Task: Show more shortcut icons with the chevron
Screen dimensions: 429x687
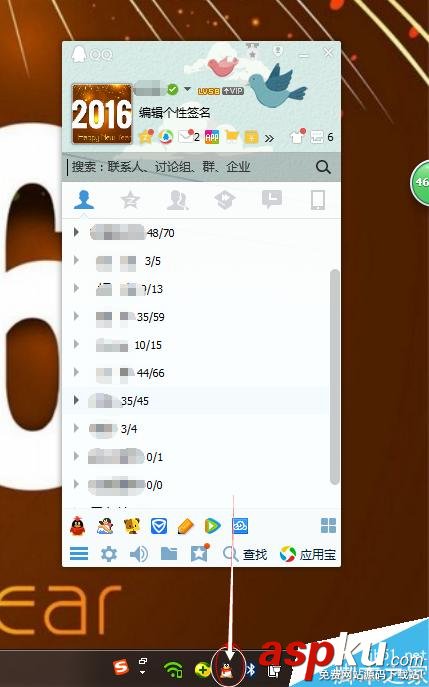Action: pos(269,138)
